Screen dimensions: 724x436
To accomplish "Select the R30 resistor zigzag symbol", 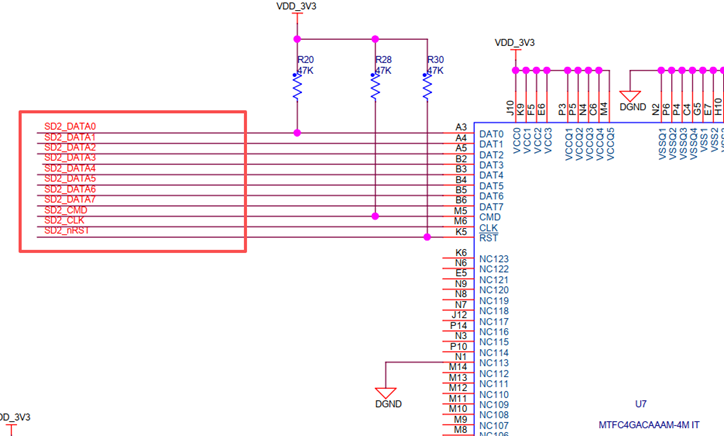I will click(427, 86).
